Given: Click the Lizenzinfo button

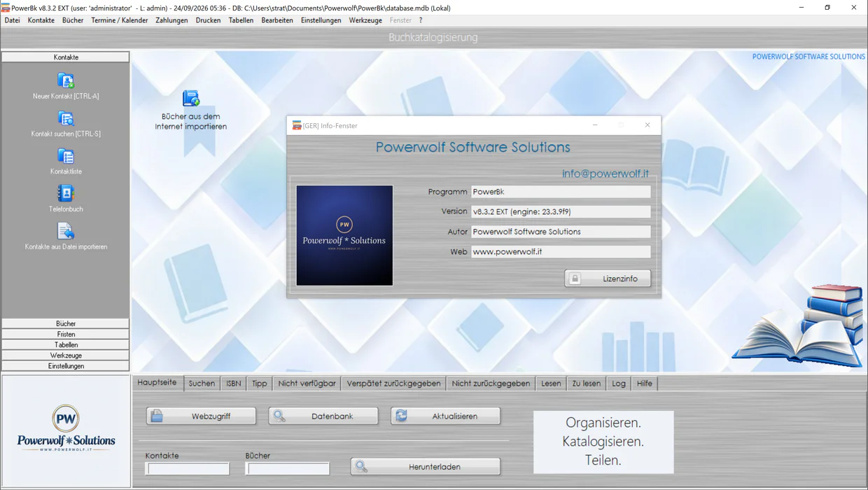Looking at the screenshot, I should pos(608,279).
